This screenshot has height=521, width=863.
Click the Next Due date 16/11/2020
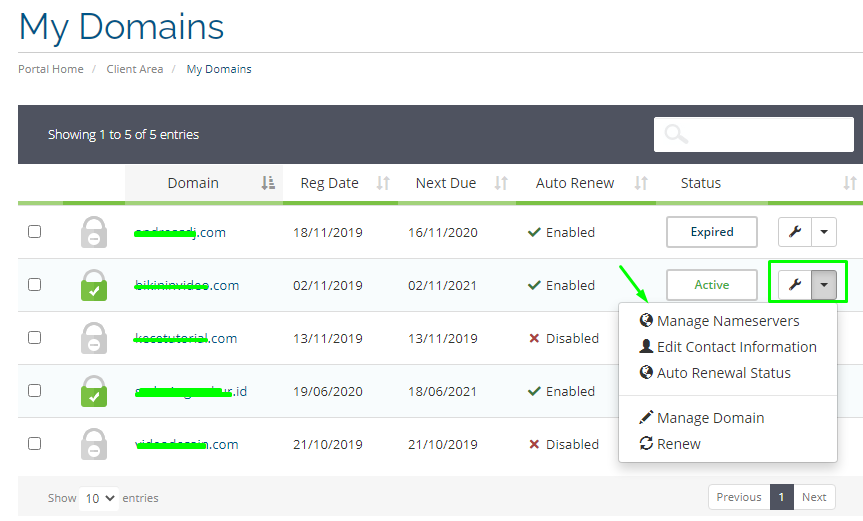pos(443,233)
